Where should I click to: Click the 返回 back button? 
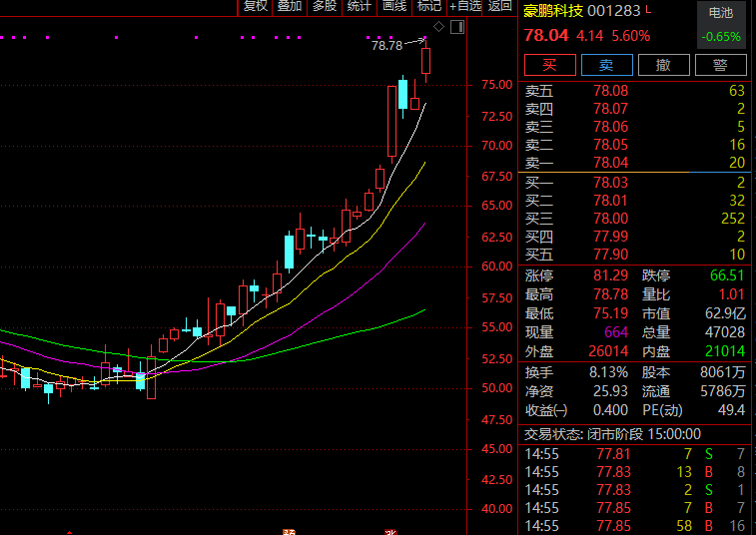pyautogui.click(x=499, y=6)
